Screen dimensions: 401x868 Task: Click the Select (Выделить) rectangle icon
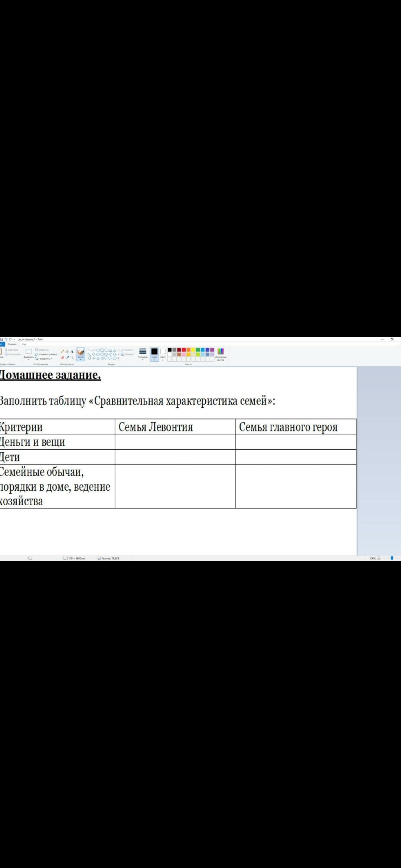(29, 351)
